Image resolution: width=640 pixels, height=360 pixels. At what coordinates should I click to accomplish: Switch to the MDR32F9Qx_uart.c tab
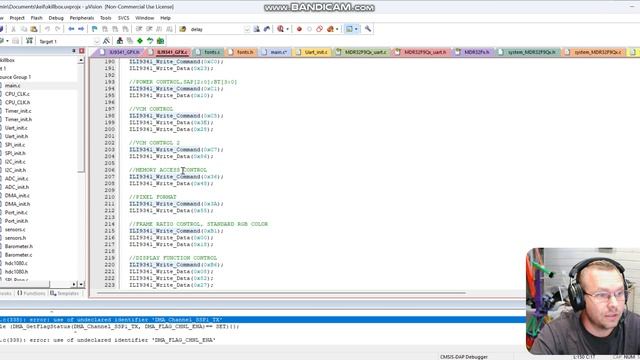point(362,52)
